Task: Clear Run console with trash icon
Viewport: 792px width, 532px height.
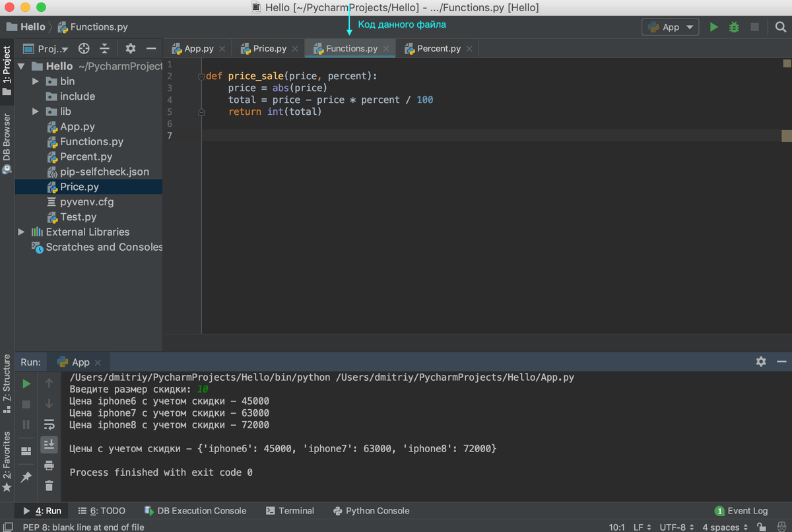Action: click(x=49, y=486)
